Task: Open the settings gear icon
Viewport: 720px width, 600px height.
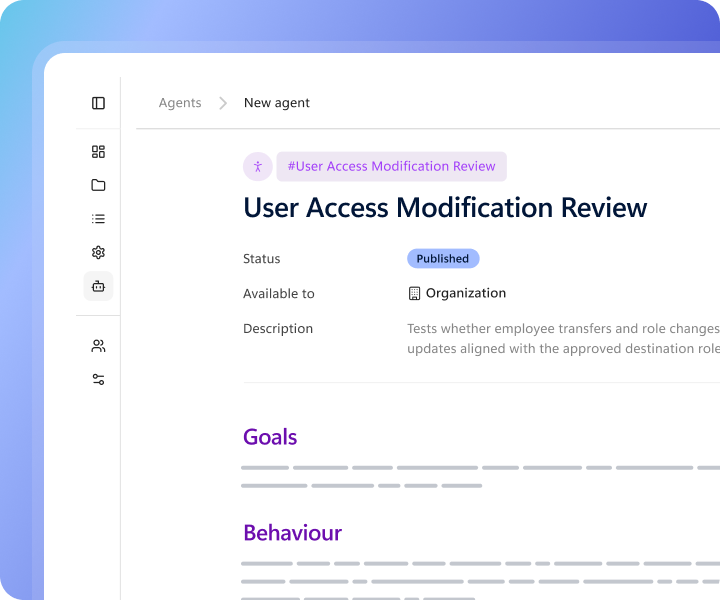Action: 98,252
